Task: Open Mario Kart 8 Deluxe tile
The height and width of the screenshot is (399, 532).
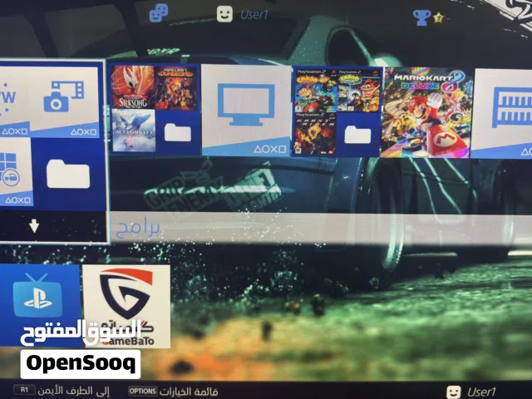Action: click(426, 112)
